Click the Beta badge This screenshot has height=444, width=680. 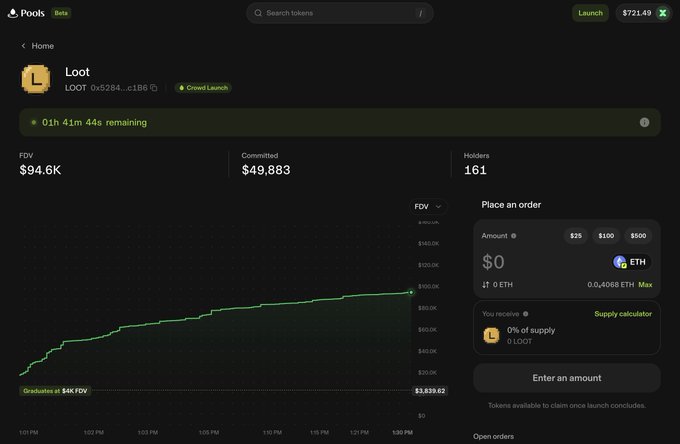(61, 13)
